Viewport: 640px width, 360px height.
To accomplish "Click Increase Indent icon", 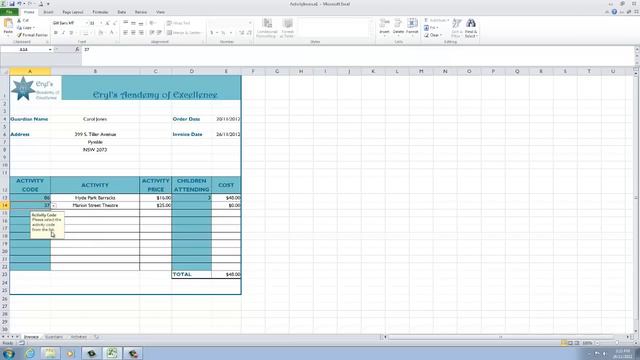I will pyautogui.click(x=159, y=33).
